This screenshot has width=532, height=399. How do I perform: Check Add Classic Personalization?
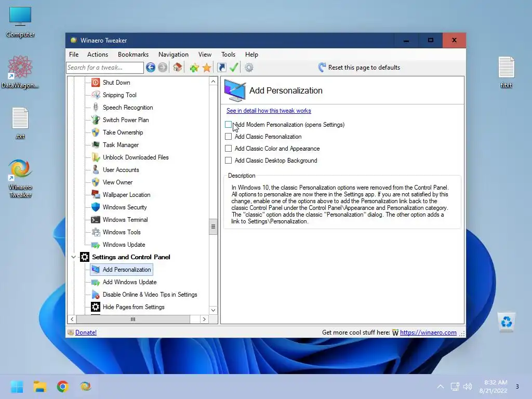[x=229, y=137]
